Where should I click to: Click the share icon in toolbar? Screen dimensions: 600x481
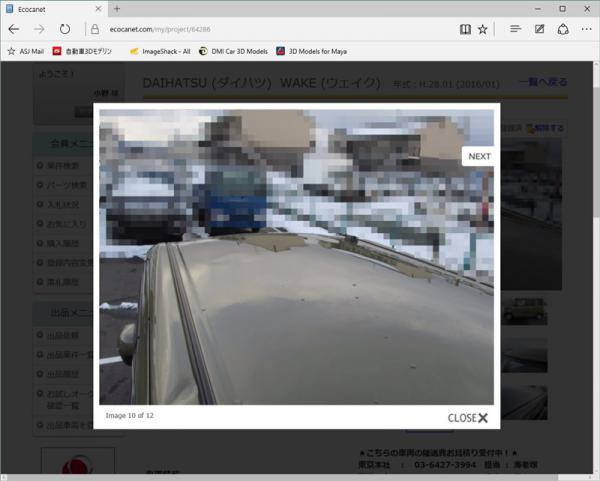tap(563, 29)
